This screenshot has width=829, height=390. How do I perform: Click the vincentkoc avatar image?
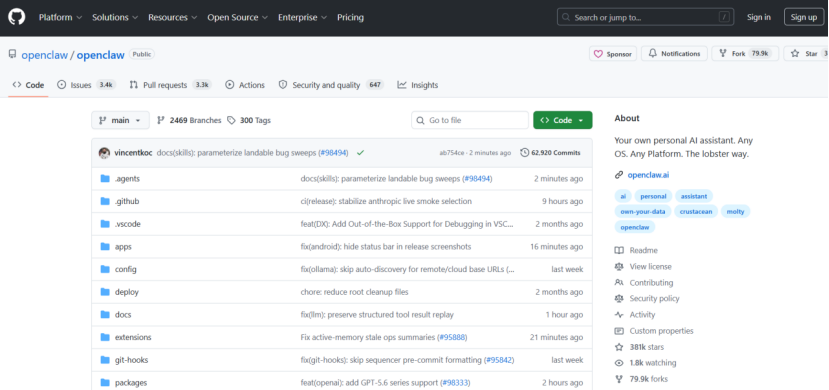click(105, 153)
